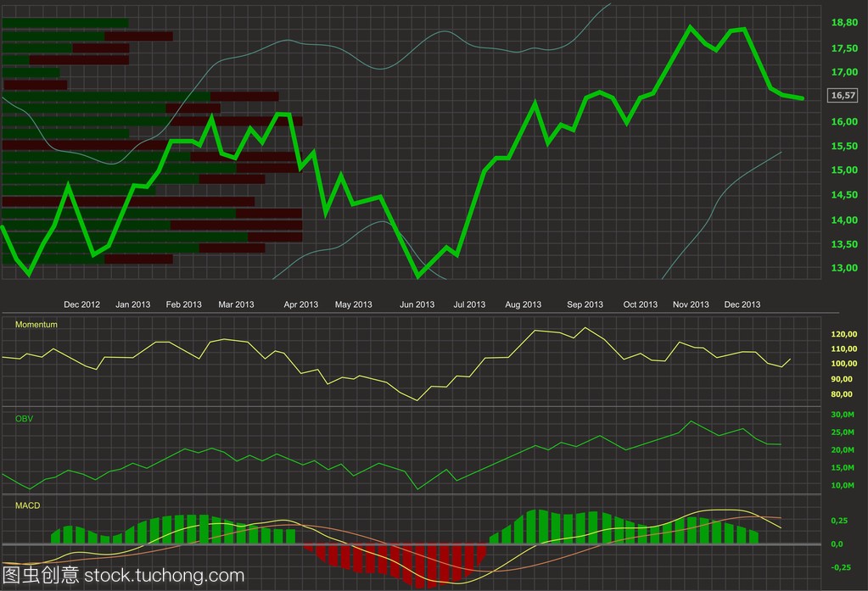868x591 pixels.
Task: Click the -0,25 MACD scale value
Action: click(841, 567)
